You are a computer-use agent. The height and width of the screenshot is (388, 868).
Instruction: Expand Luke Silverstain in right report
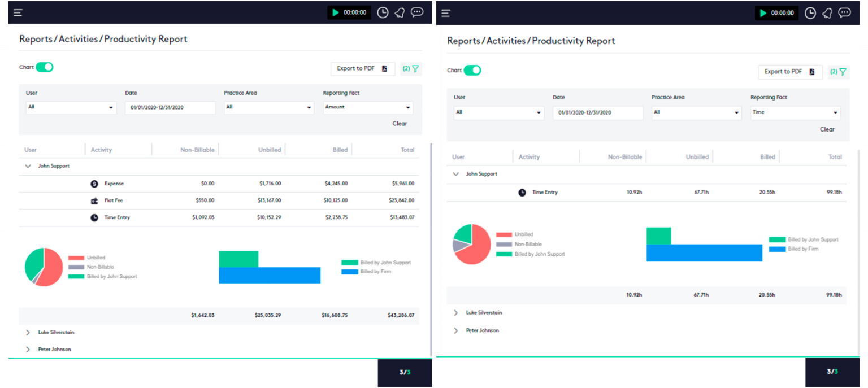(455, 312)
